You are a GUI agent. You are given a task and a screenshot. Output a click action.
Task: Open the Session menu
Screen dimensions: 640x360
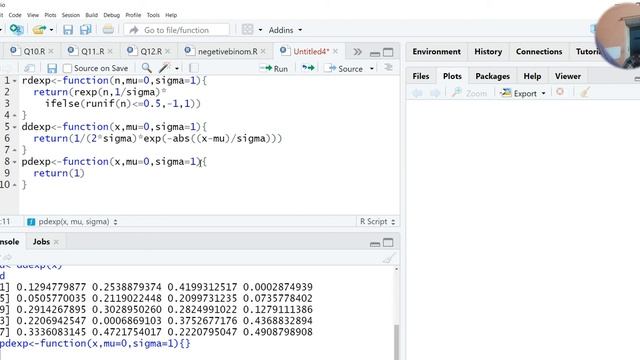[71, 15]
